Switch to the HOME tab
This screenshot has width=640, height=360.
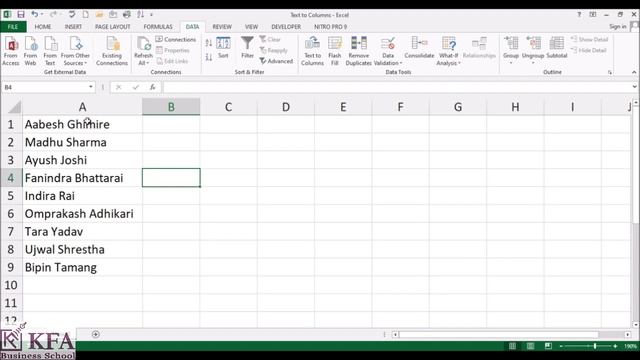(x=42, y=27)
